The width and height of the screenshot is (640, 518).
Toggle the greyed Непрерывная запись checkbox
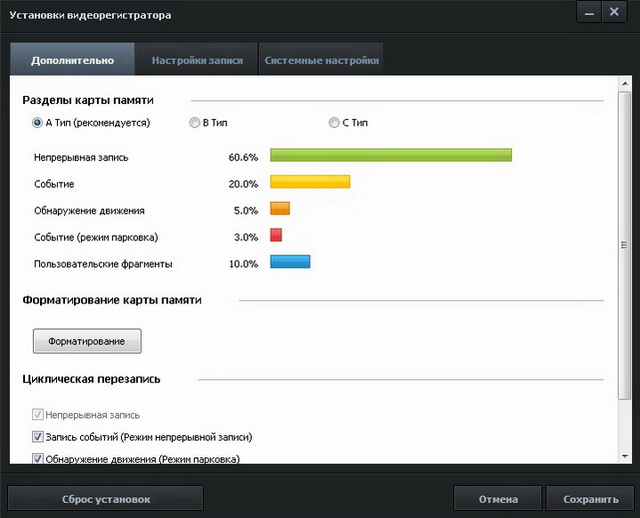38,415
